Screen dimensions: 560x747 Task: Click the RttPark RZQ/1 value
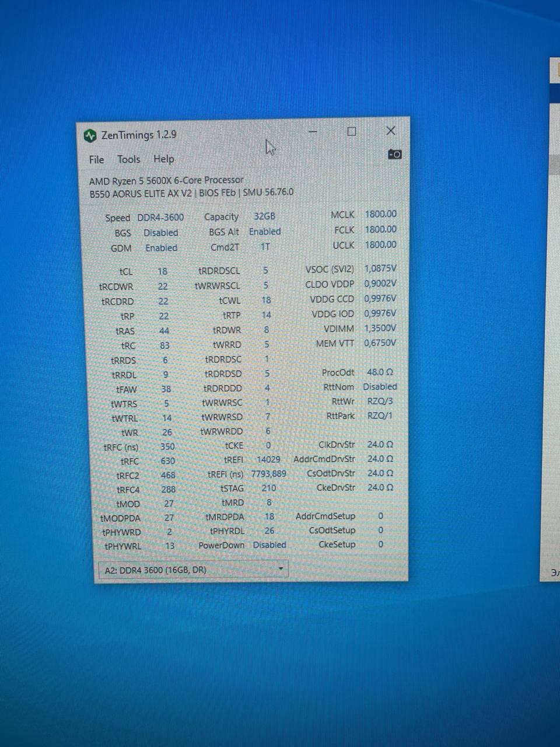(380, 416)
